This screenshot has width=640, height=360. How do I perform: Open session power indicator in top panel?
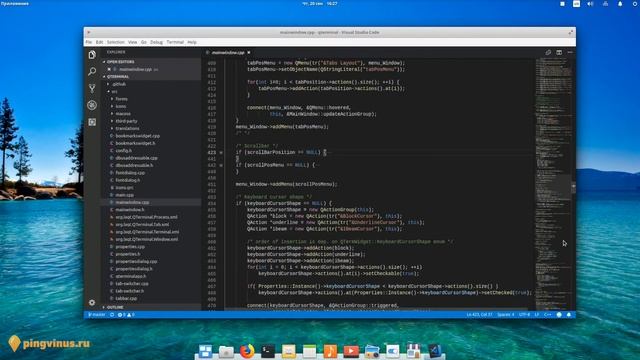[635, 4]
